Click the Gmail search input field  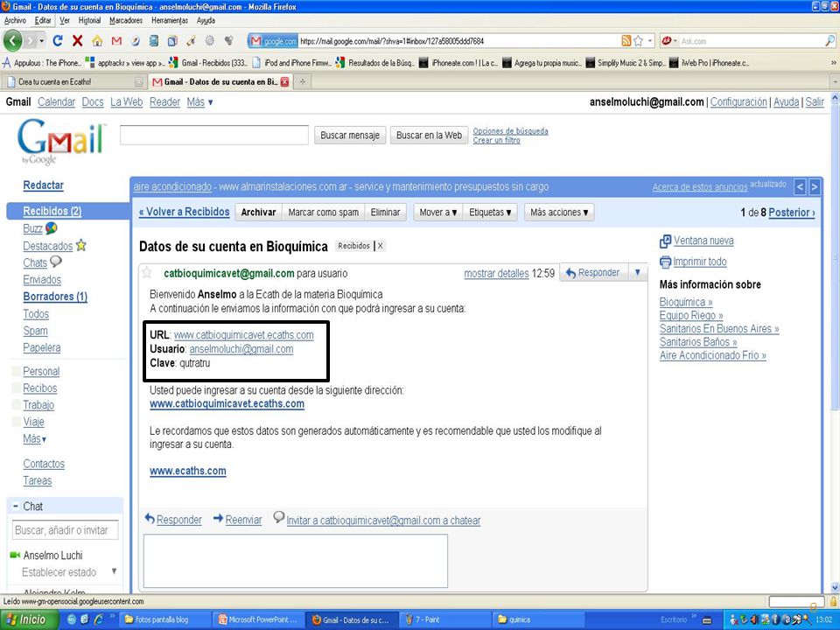tap(214, 135)
